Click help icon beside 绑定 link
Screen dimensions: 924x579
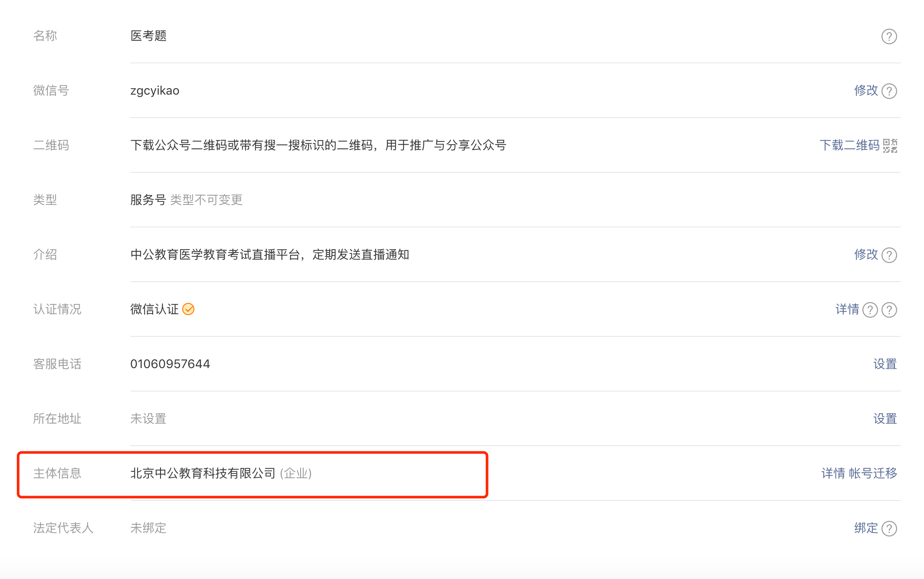(x=889, y=529)
